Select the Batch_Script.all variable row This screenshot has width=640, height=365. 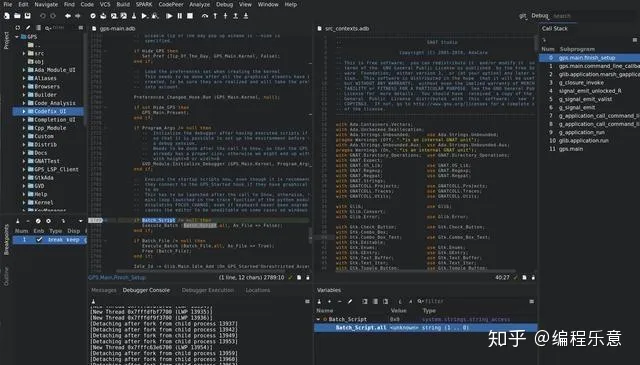click(426, 328)
